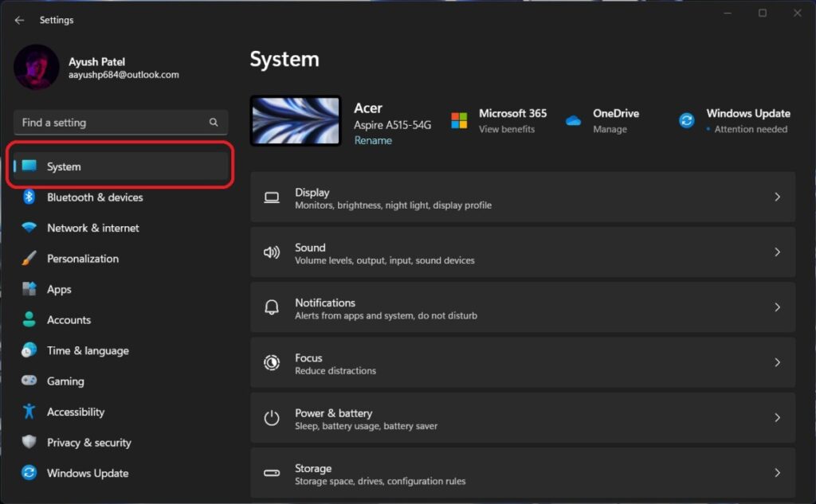Expand the Display settings row
The width and height of the screenshot is (816, 504).
click(x=523, y=197)
